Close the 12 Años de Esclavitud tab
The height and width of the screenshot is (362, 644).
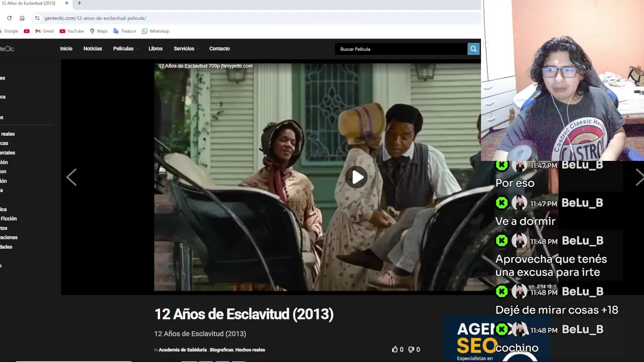(66, 3)
